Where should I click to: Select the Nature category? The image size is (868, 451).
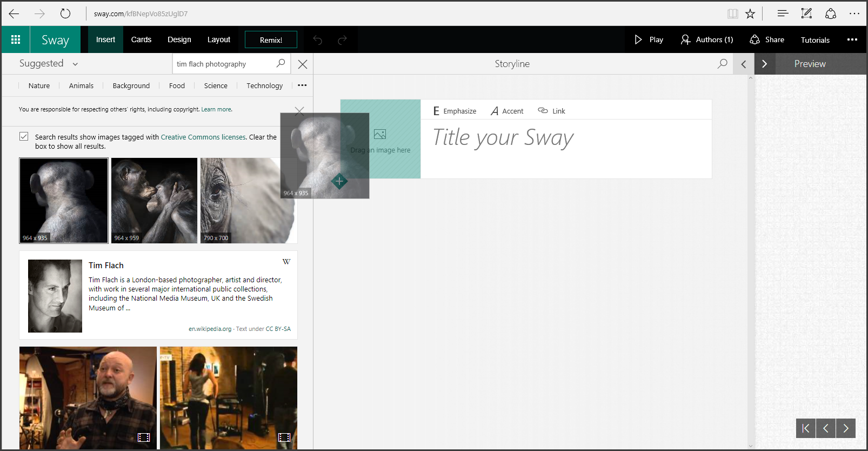[39, 85]
